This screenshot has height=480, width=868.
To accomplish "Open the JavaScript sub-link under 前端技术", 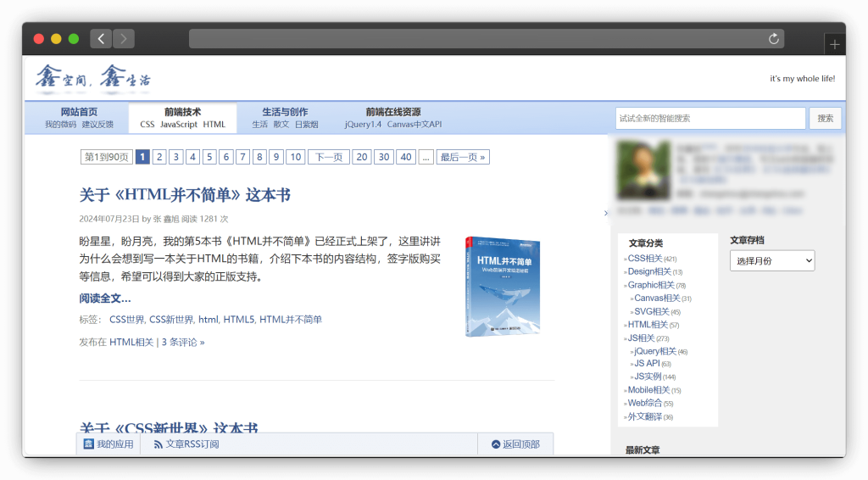I will tap(179, 125).
